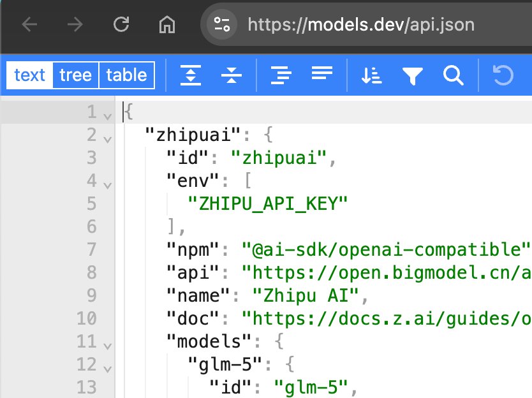The width and height of the screenshot is (532, 398).
Task: Click the "@ai-sdk/openai-compatible" npm value
Action: [386, 250]
